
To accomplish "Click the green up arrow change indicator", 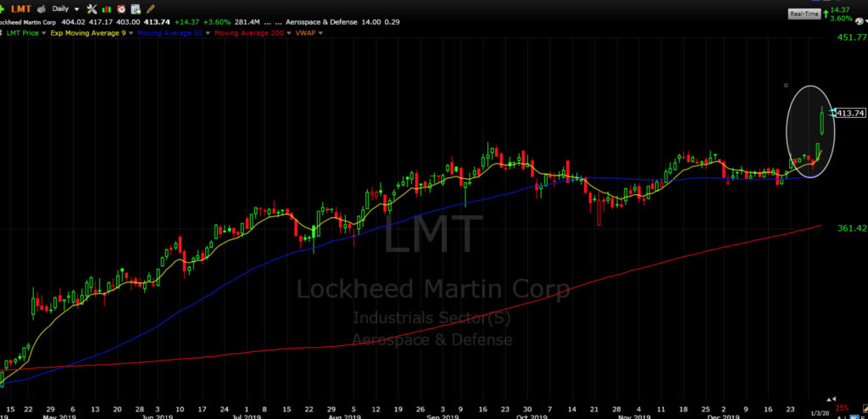I will click(826, 14).
